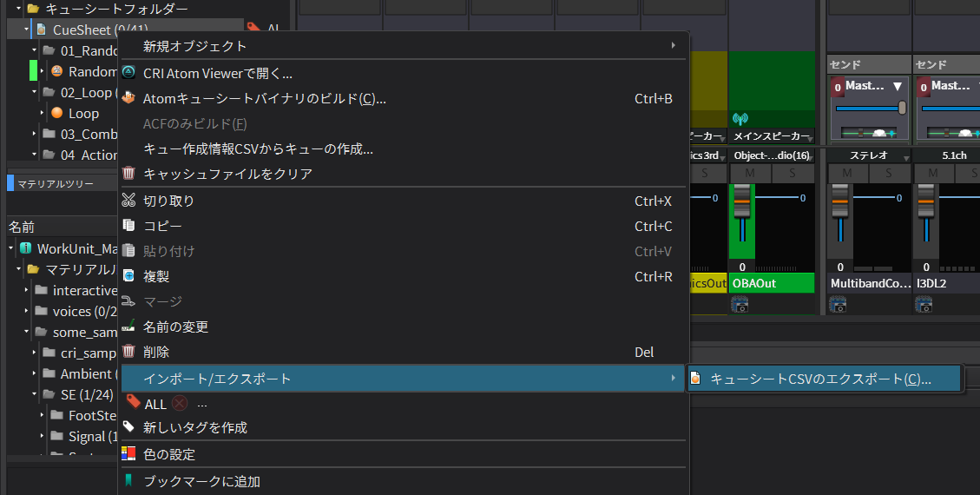Collapse the 01_Rand folder arrow
The height and width of the screenshot is (495, 980).
click(35, 50)
